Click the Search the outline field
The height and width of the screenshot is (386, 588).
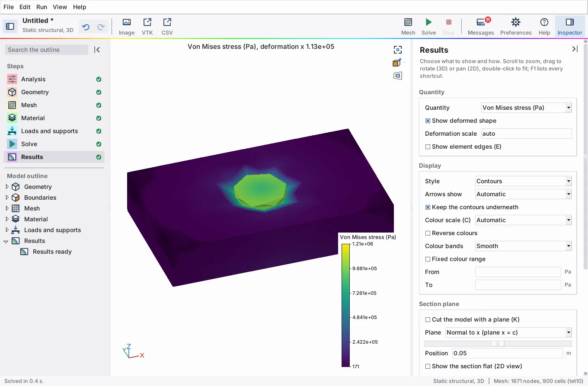[47, 50]
